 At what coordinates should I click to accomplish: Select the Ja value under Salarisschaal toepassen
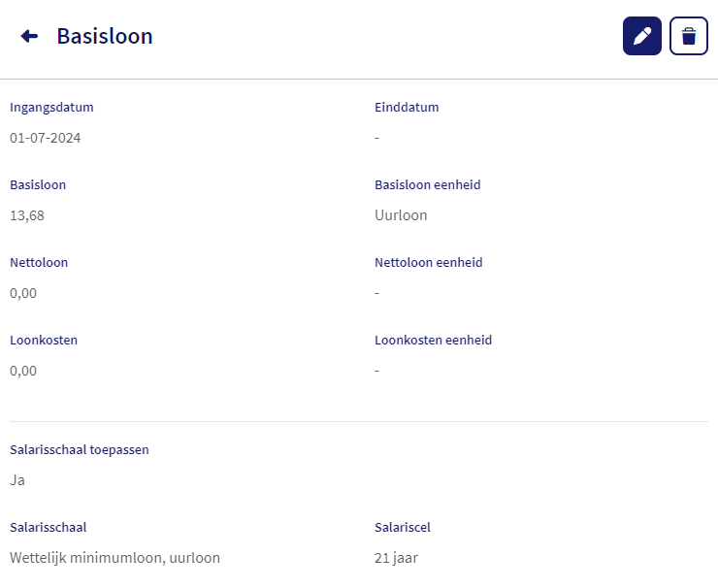tap(16, 480)
